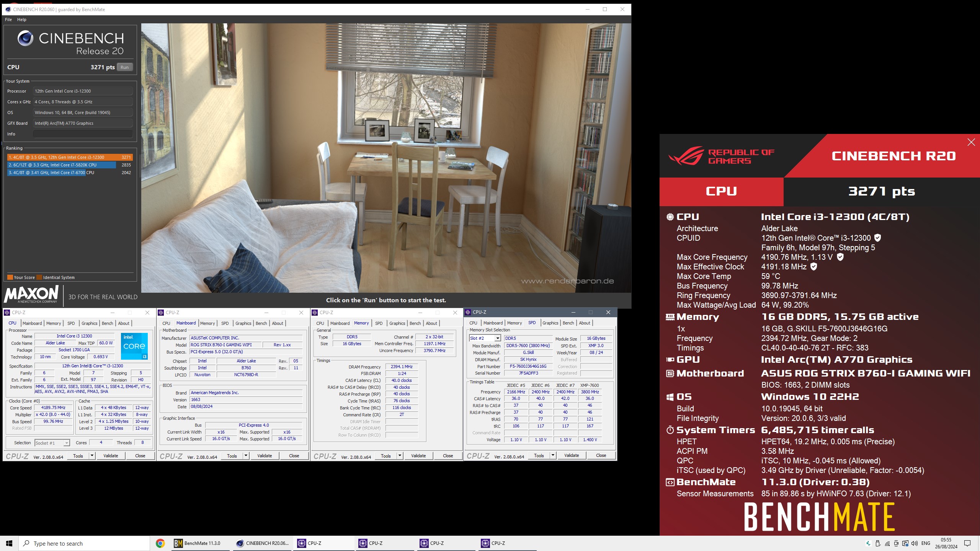This screenshot has width=980, height=551.
Task: Click the Windows OS icon in BenchMate panel
Action: point(670,397)
